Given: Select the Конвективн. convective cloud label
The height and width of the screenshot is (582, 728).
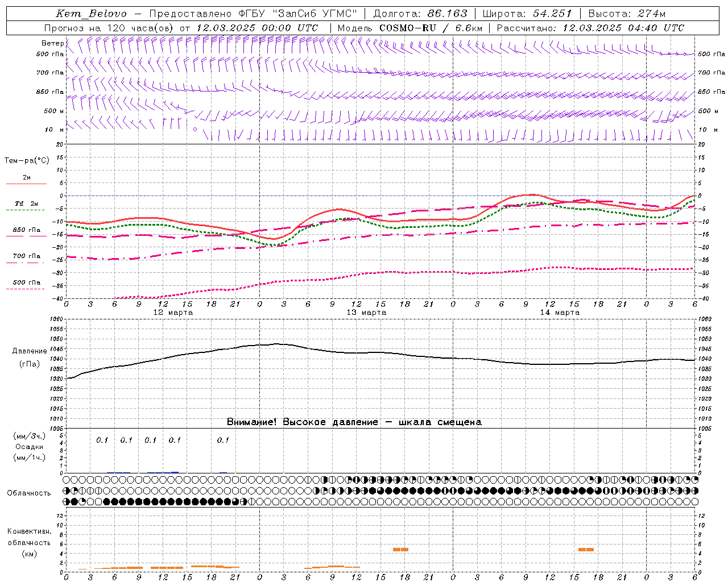Looking at the screenshot, I should (x=29, y=531).
